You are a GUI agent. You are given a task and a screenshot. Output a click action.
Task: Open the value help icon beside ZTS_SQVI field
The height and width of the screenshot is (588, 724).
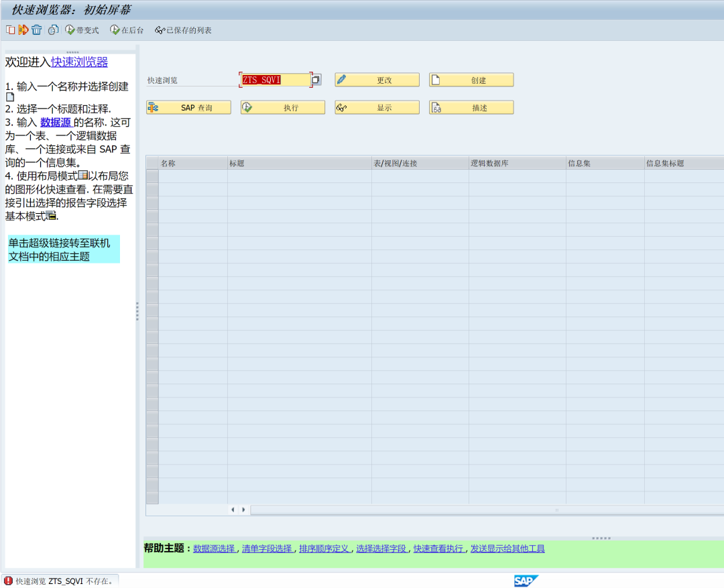[316, 80]
